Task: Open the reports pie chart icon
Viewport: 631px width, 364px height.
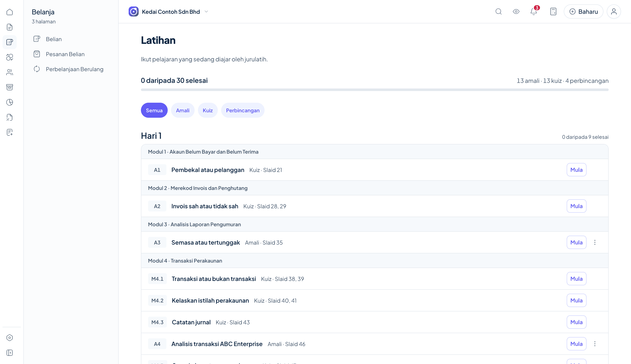Action: click(10, 102)
